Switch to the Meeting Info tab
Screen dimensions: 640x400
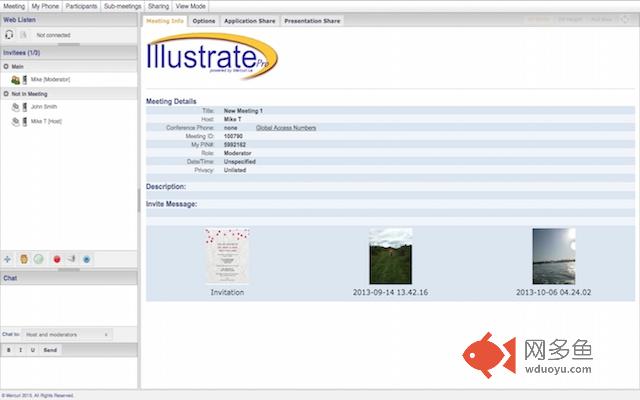[165, 21]
